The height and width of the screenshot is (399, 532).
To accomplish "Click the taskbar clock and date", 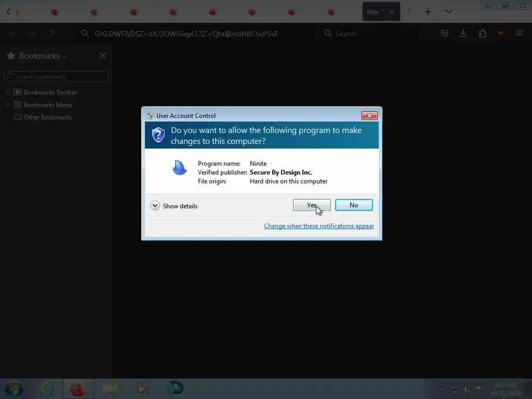I will 506,389.
